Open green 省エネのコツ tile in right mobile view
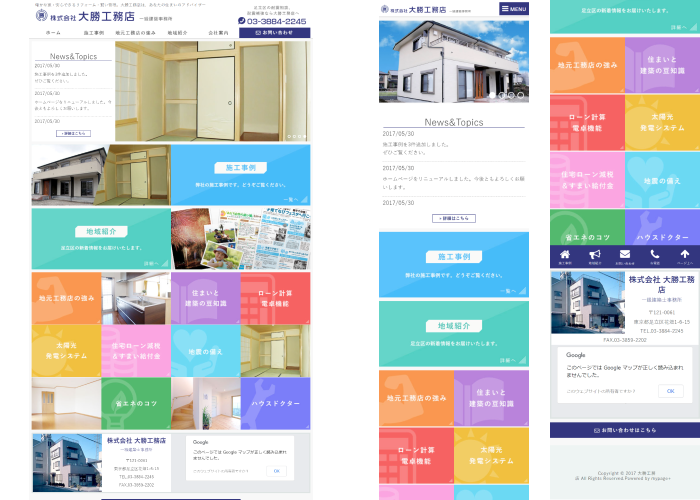The image size is (700, 500). 588,227
